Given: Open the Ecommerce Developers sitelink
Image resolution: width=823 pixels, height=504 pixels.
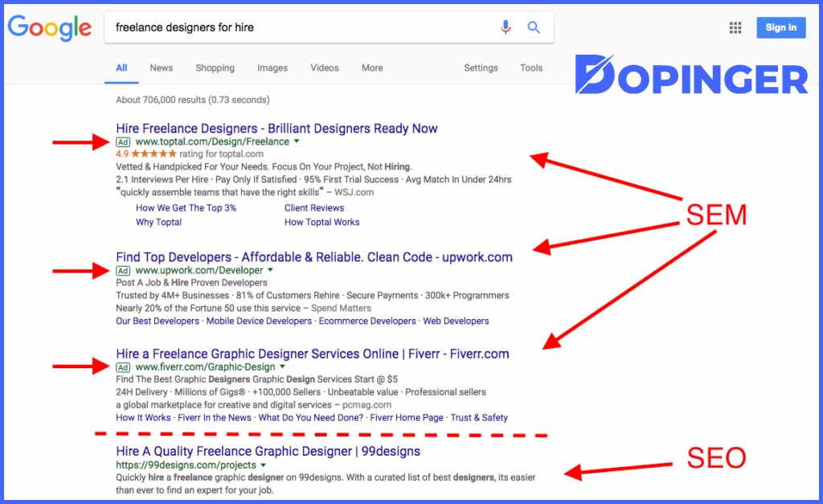Looking at the screenshot, I should coord(366,321).
